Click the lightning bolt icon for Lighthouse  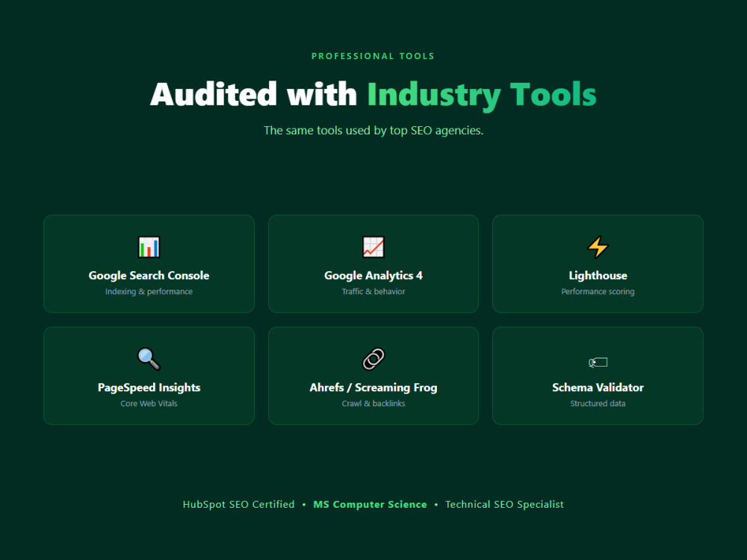click(x=598, y=247)
